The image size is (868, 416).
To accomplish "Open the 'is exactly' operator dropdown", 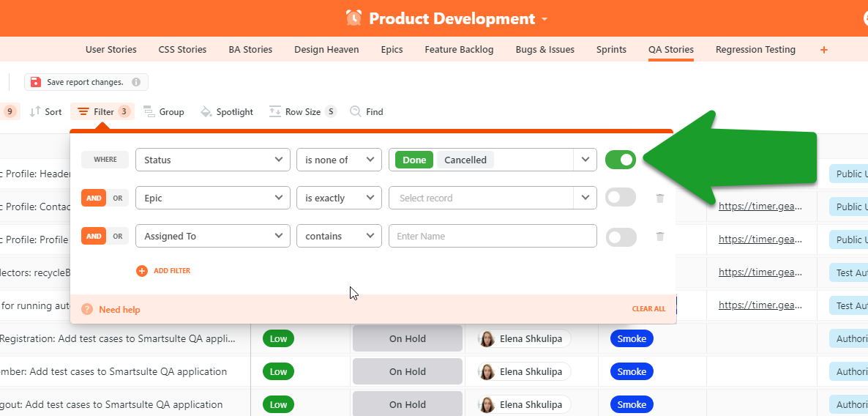I will (340, 198).
